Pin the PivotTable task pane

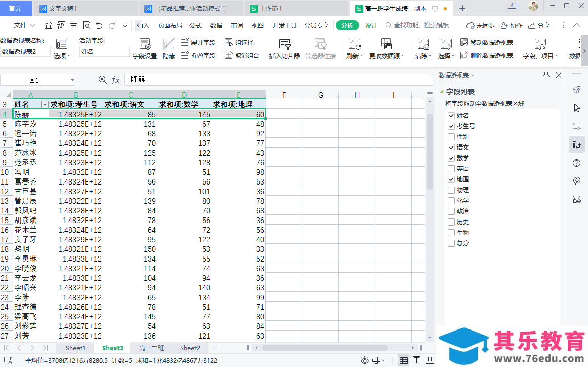pos(546,75)
